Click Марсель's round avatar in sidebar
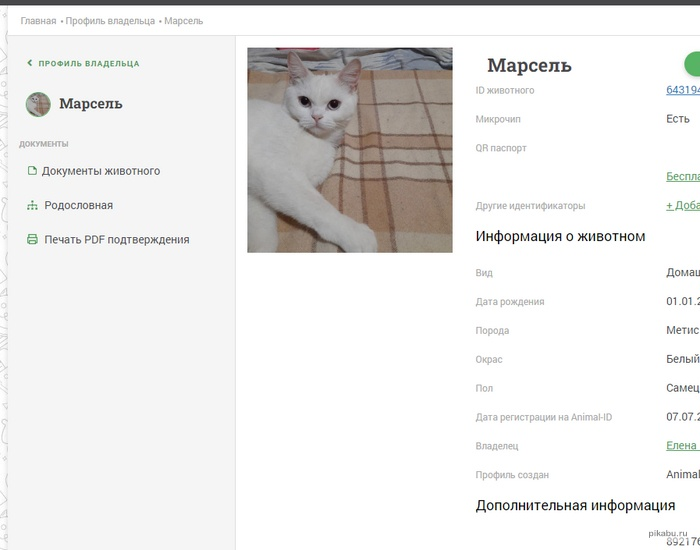700x550 pixels. point(38,104)
